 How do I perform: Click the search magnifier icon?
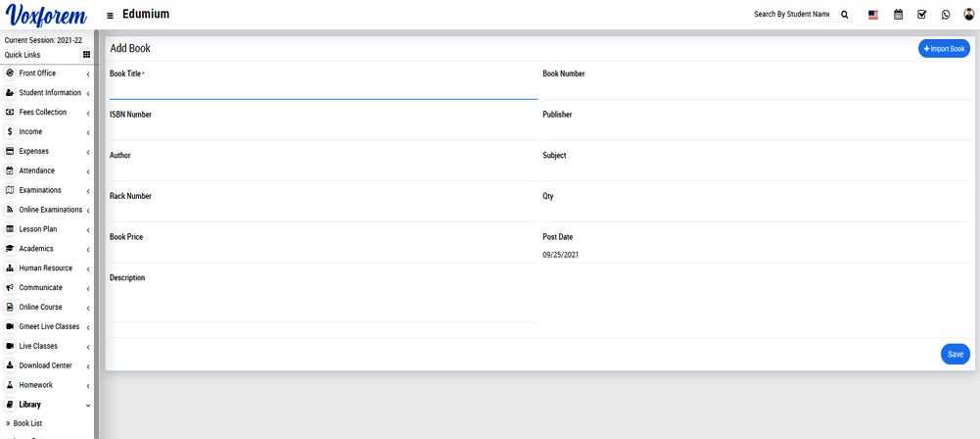tap(845, 15)
